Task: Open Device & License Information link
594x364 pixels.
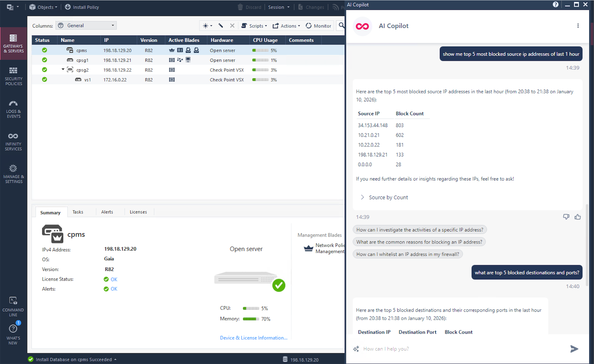Action: point(253,338)
